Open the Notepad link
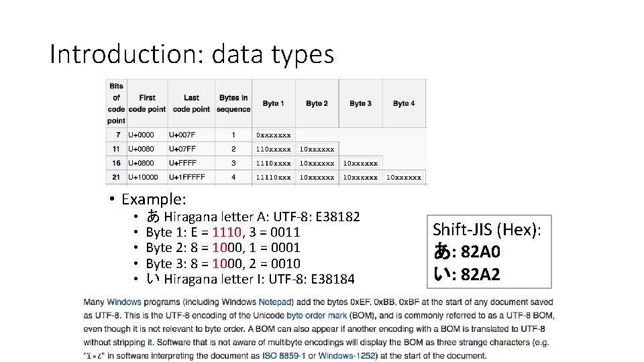The width and height of the screenshot is (644, 362). (275, 302)
